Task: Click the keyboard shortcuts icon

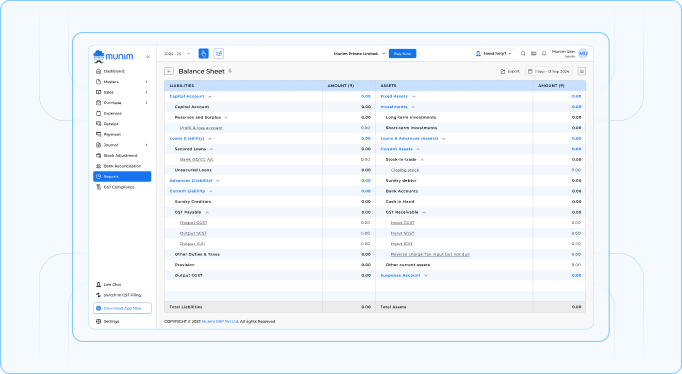Action: 534,53
